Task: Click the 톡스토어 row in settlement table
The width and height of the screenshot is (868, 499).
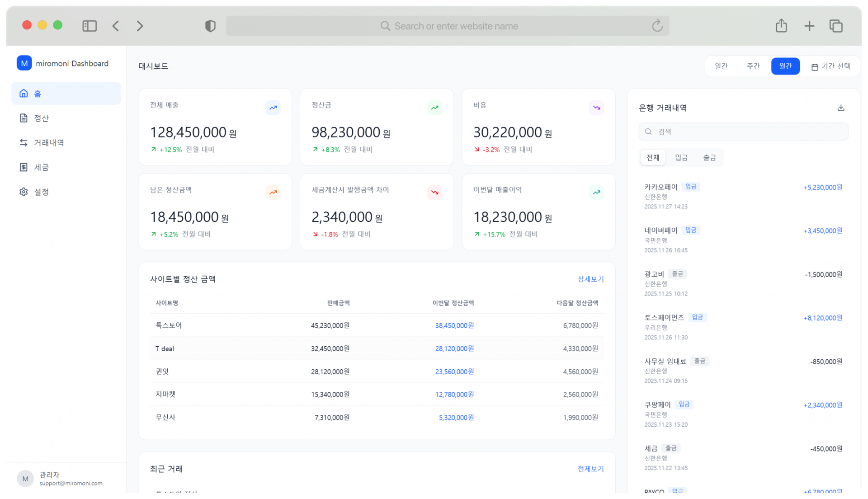Action: (x=376, y=325)
